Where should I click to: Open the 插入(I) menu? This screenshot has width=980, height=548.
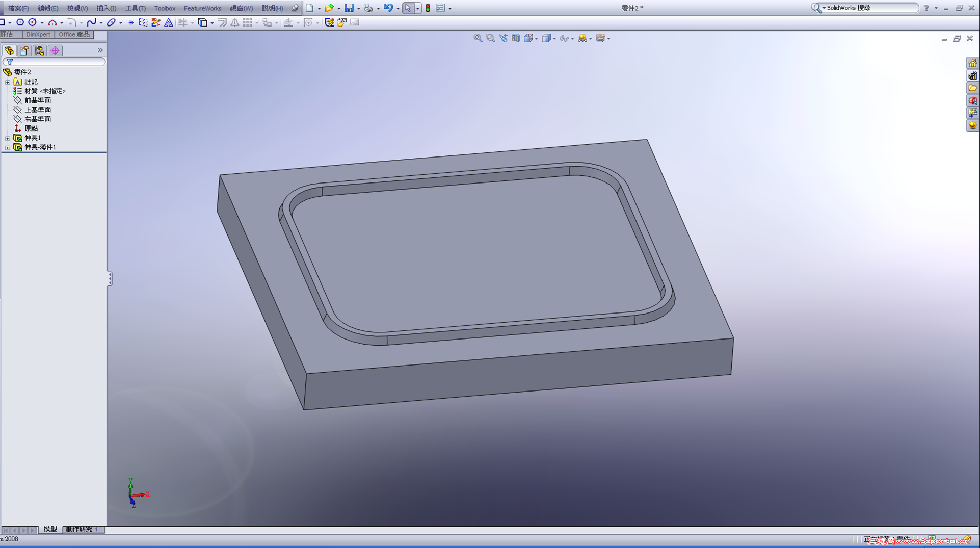107,8
